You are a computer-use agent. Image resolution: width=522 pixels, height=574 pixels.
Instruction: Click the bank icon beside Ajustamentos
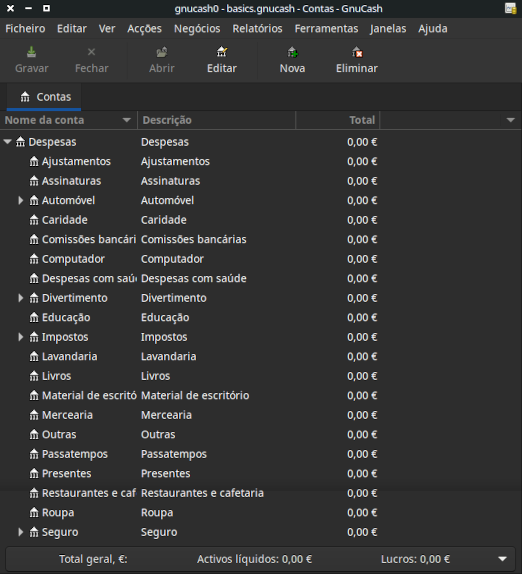(34, 161)
